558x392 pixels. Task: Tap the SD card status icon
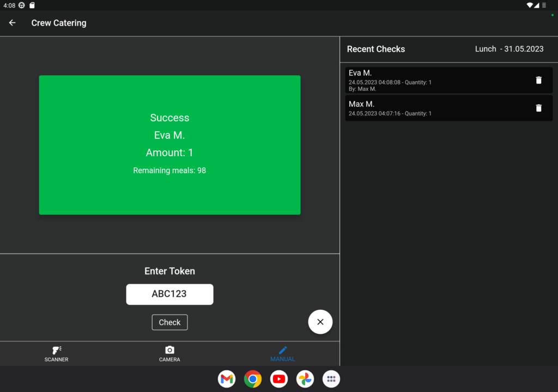click(x=32, y=5)
